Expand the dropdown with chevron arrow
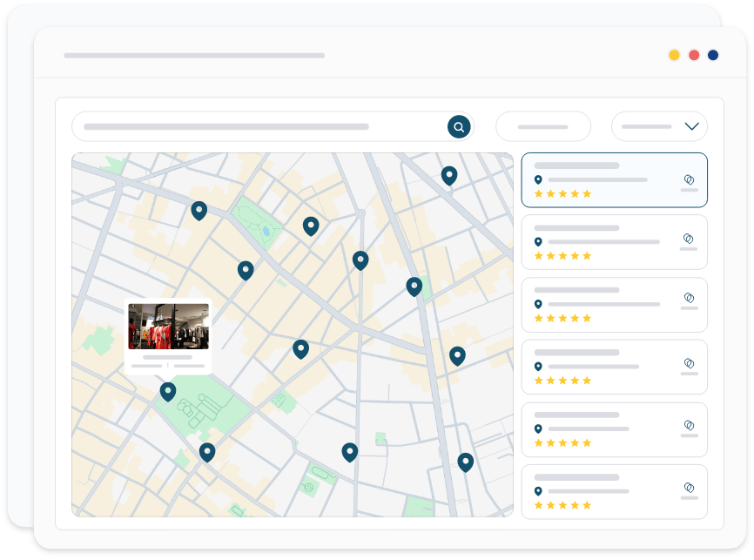 click(x=659, y=127)
